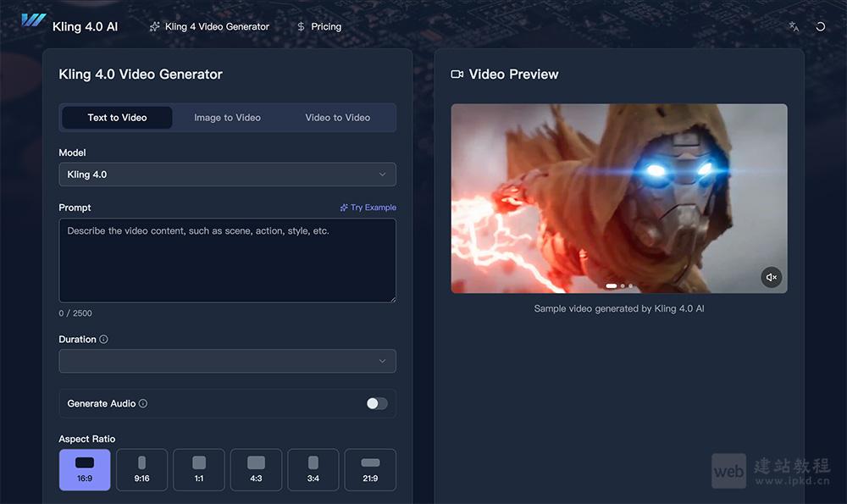Click the Duration info icon
Image resolution: width=847 pixels, height=504 pixels.
[103, 340]
